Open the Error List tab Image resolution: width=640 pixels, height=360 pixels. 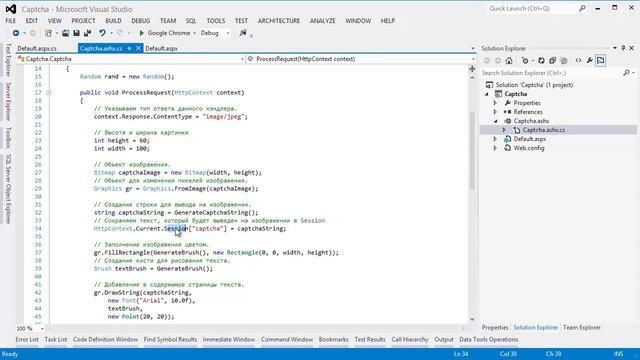click(x=27, y=340)
